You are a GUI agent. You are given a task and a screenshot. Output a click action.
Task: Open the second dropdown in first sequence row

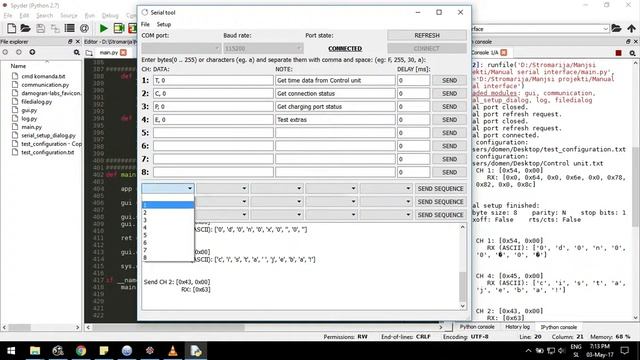[x=222, y=189]
